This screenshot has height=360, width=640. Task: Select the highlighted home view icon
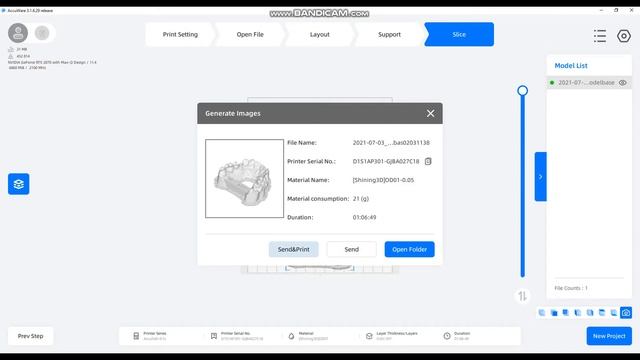click(x=626, y=313)
